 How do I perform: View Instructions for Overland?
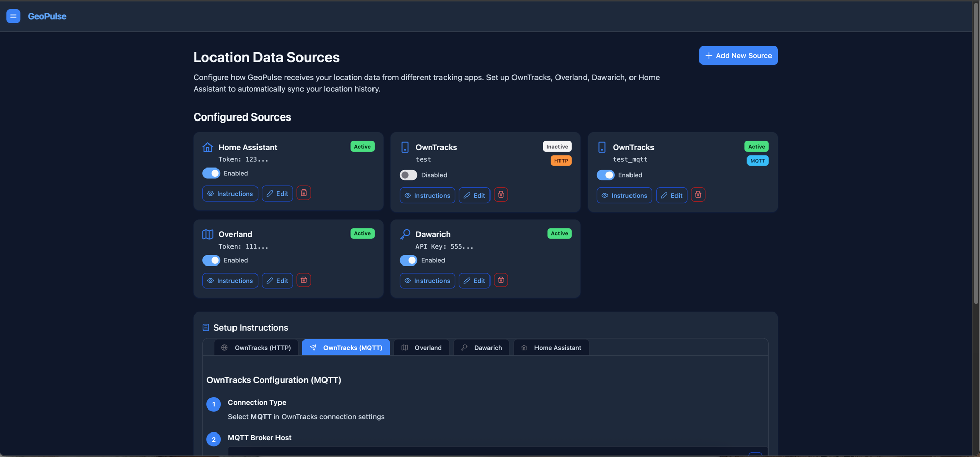point(230,281)
